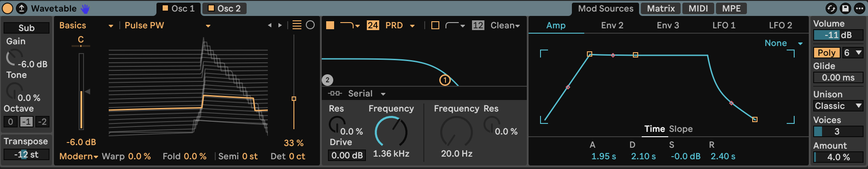Click the Warp 0.0 % value
The width and height of the screenshot is (868, 169).
[139, 156]
